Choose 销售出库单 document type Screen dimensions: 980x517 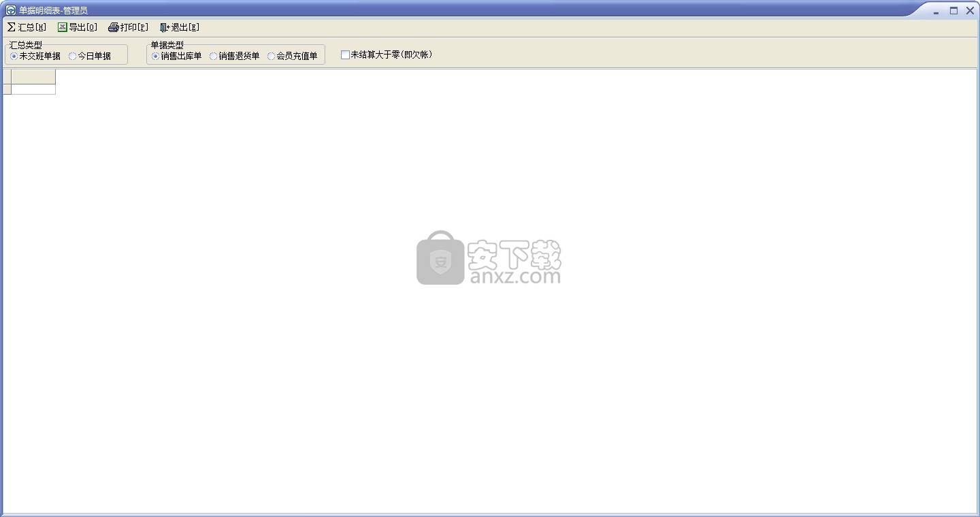177,56
